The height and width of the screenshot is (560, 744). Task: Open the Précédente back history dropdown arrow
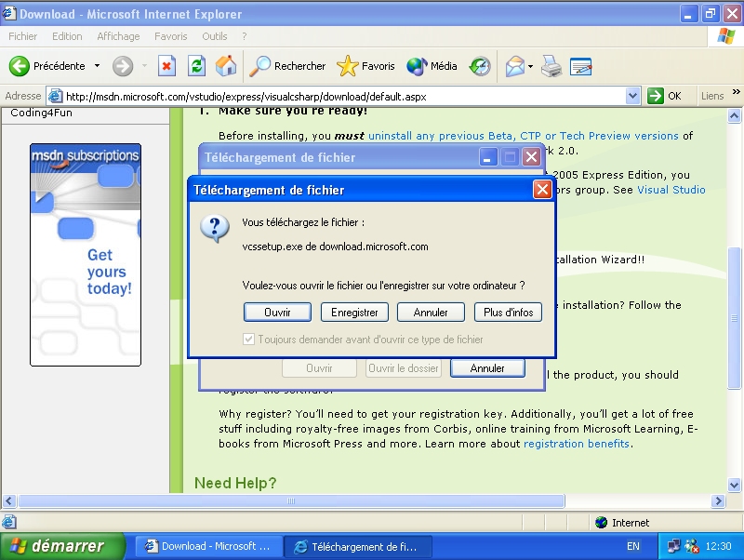click(x=97, y=66)
